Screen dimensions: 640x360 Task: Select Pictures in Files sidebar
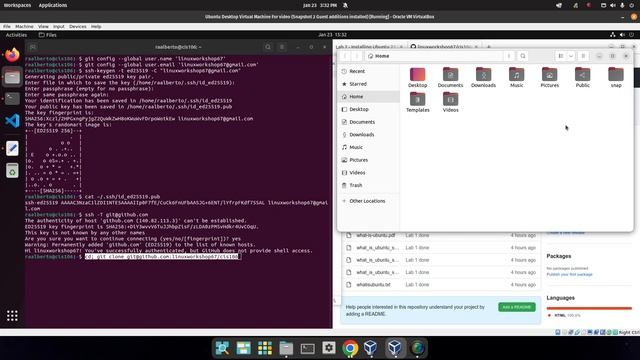[369, 160]
